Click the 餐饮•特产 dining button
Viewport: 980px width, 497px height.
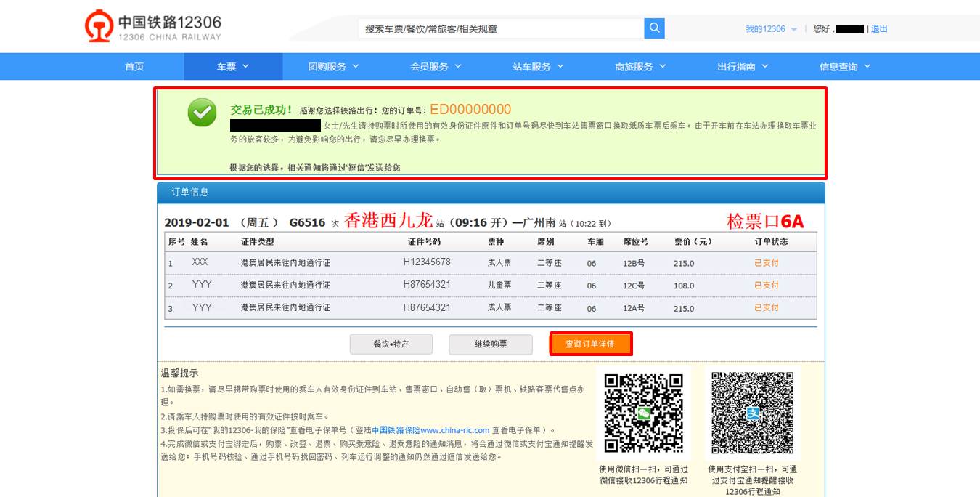[x=391, y=343]
